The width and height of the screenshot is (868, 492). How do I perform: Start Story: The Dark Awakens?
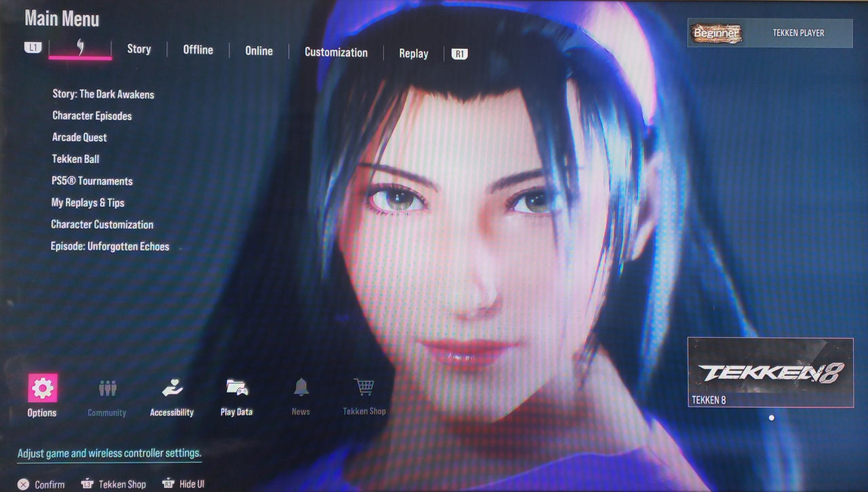pyautogui.click(x=103, y=94)
